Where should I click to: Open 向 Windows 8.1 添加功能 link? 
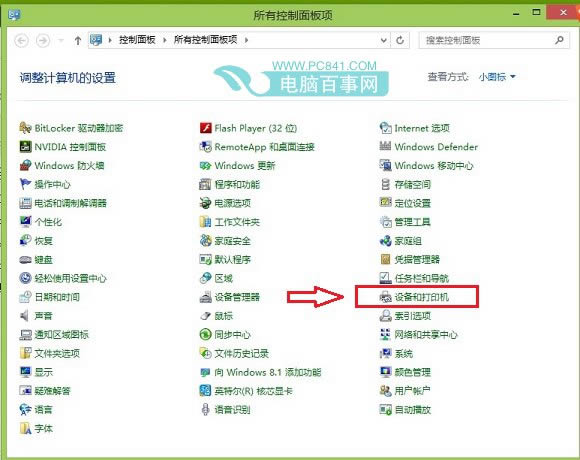tap(268, 372)
